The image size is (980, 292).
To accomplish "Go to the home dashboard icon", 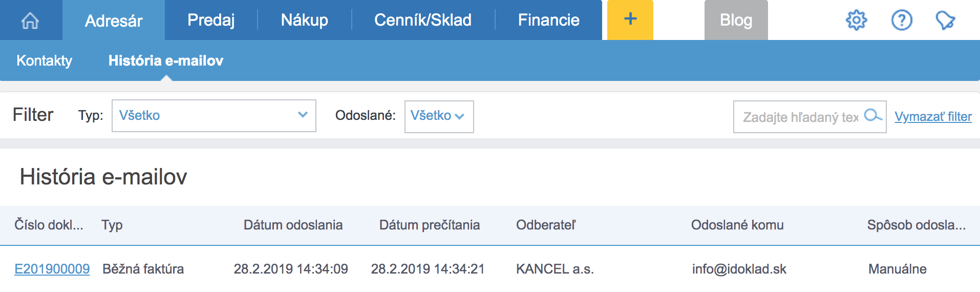I will click(30, 20).
